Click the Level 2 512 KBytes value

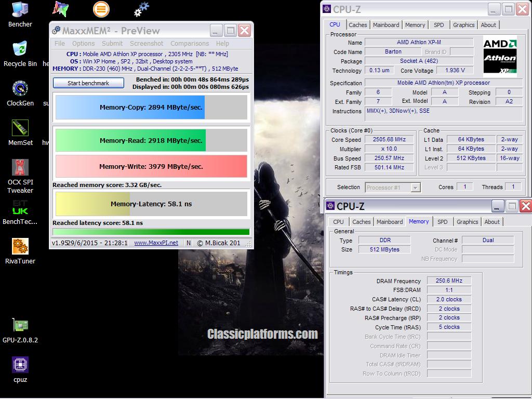pyautogui.click(x=471, y=158)
